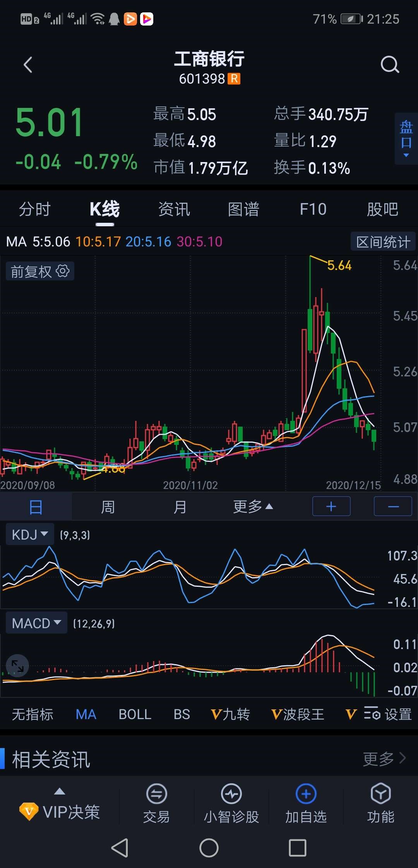Select the K线 tab
This screenshot has height=868, width=418.
[x=104, y=209]
